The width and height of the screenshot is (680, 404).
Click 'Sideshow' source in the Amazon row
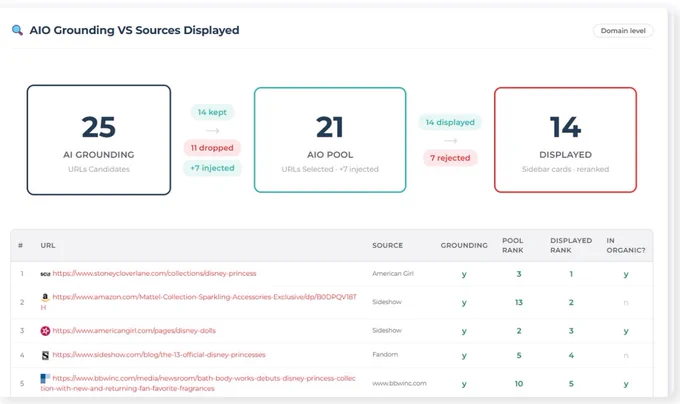pos(387,302)
